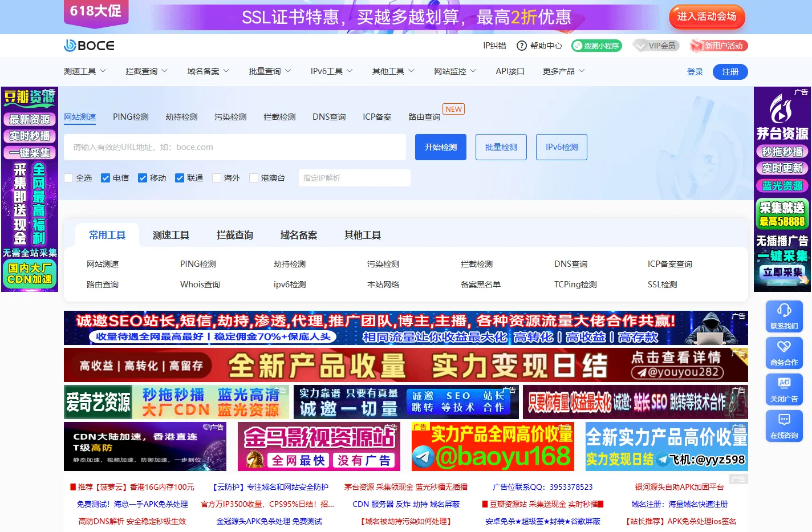The height and width of the screenshot is (532, 812).
Task: Expand the 更多产品 nav dropdown
Action: pyautogui.click(x=564, y=71)
